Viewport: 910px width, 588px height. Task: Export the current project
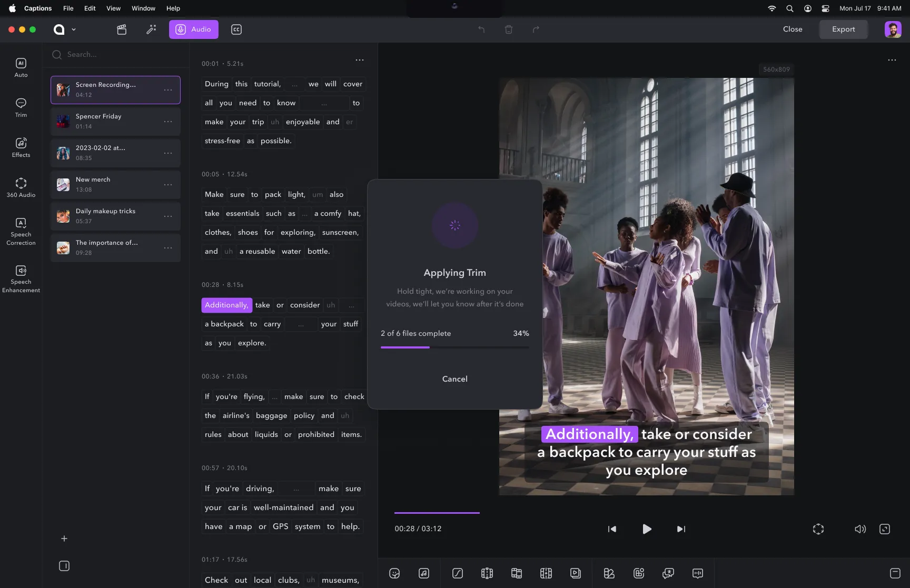pos(843,29)
